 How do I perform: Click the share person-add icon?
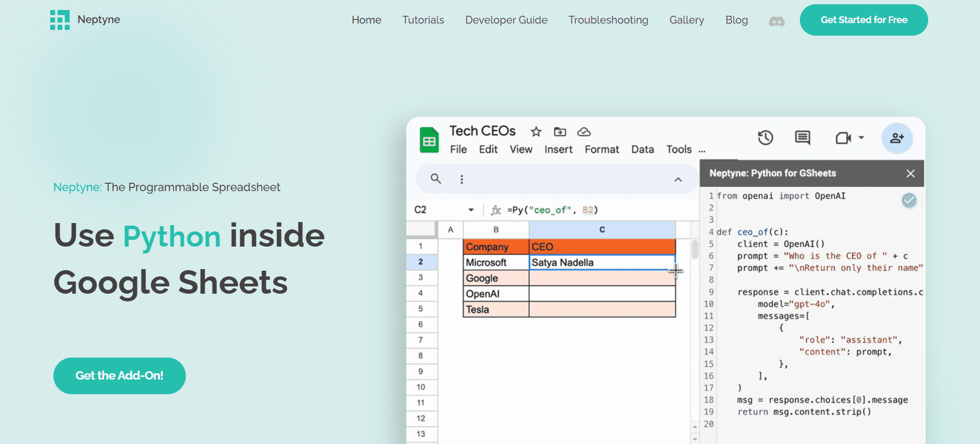(897, 138)
